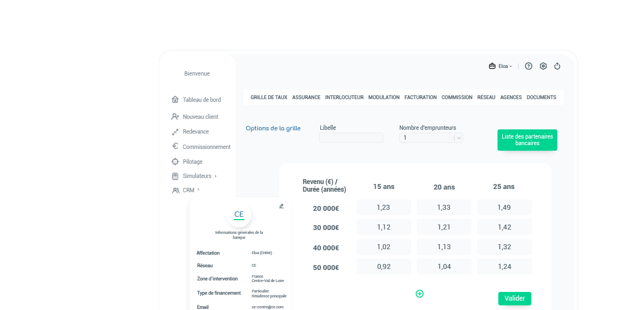Viewport: 644px width, 310px height.
Task: Edit bank card with the pencil icon
Action: pos(281,206)
